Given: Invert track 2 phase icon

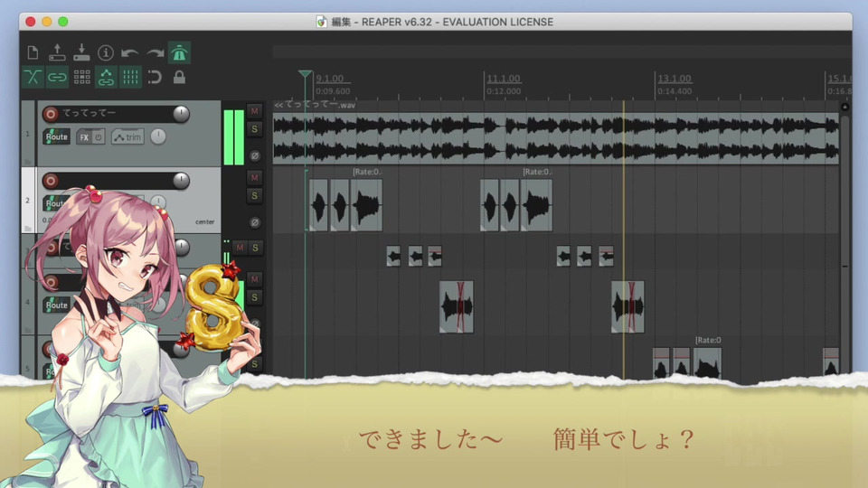Looking at the screenshot, I should [255, 222].
